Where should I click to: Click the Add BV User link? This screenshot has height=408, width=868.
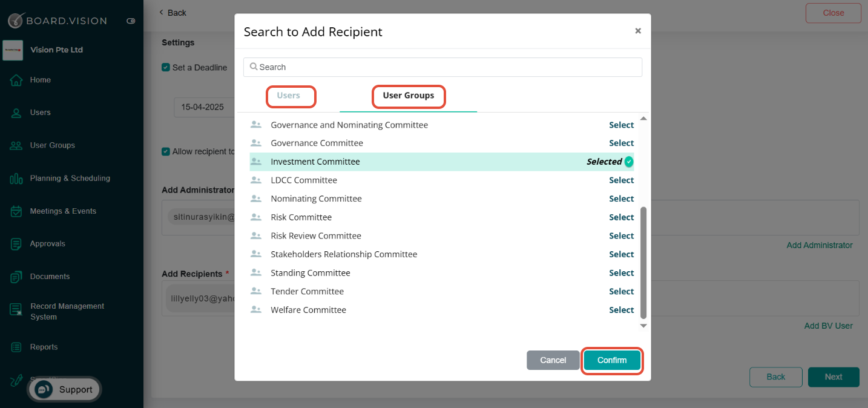coord(828,326)
